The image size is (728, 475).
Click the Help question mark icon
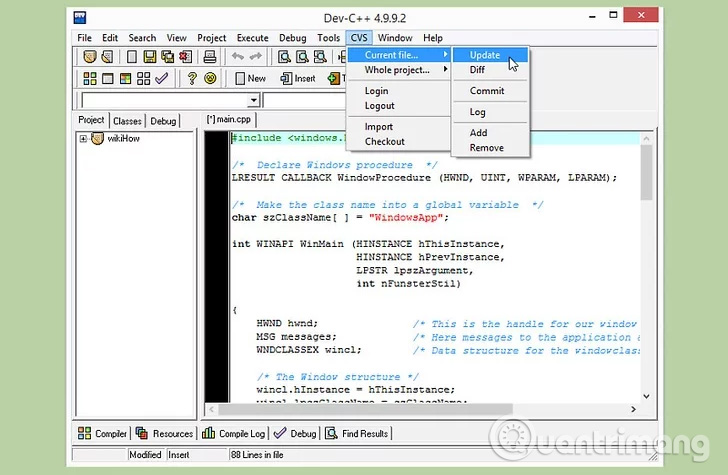click(x=192, y=78)
